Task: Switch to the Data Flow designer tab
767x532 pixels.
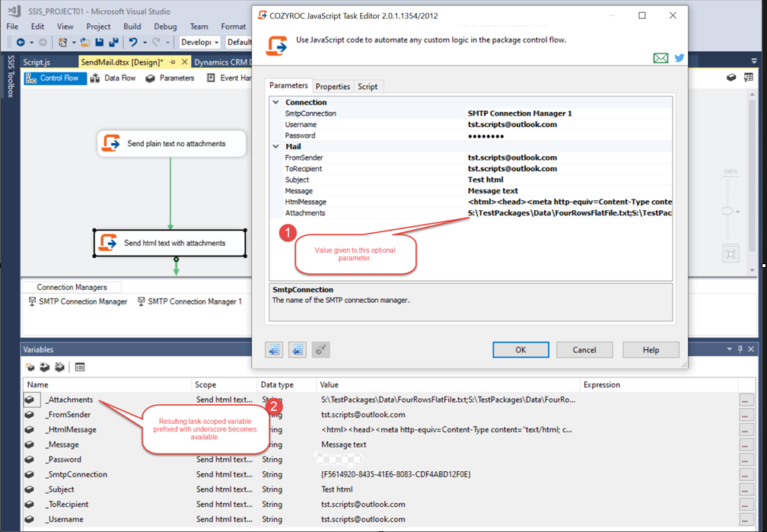Action: coord(113,78)
